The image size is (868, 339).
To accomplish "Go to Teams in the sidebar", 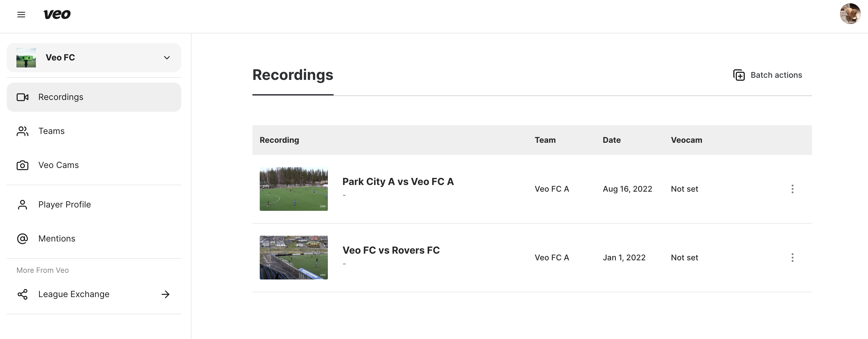I will [x=94, y=131].
